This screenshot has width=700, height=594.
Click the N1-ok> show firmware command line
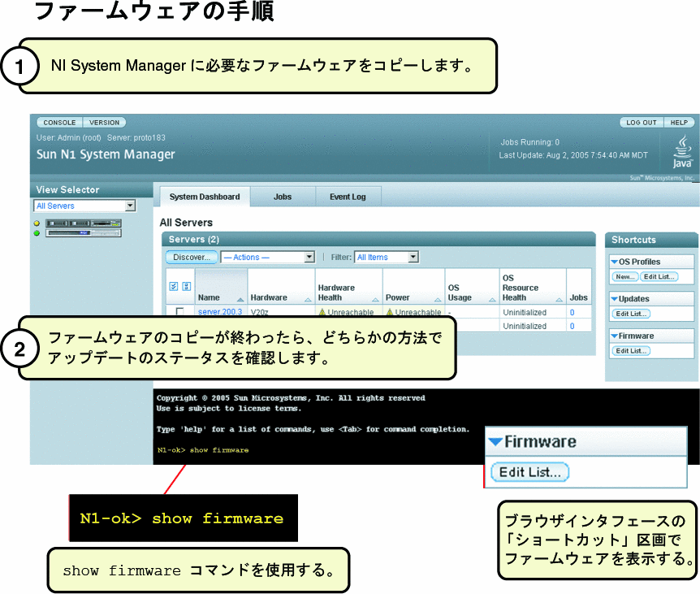[x=203, y=449]
